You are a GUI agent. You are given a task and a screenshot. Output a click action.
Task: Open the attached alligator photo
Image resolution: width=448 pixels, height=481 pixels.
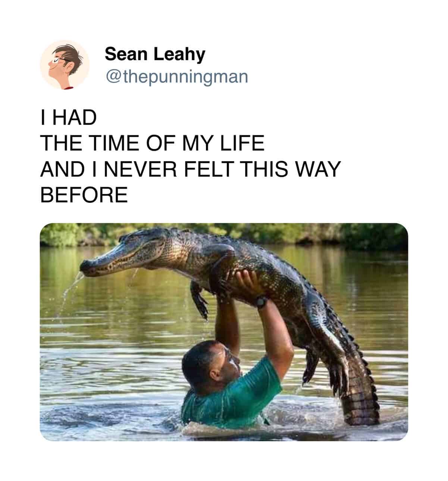click(x=224, y=332)
